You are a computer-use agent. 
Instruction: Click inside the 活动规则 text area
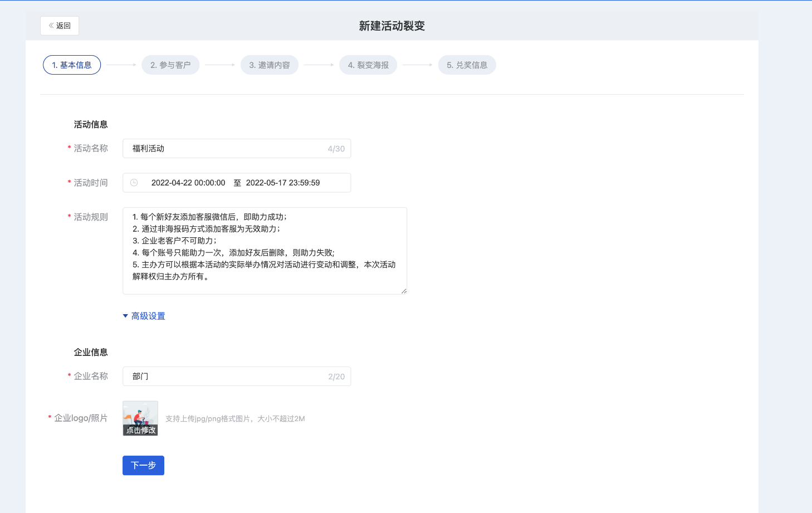(265, 251)
